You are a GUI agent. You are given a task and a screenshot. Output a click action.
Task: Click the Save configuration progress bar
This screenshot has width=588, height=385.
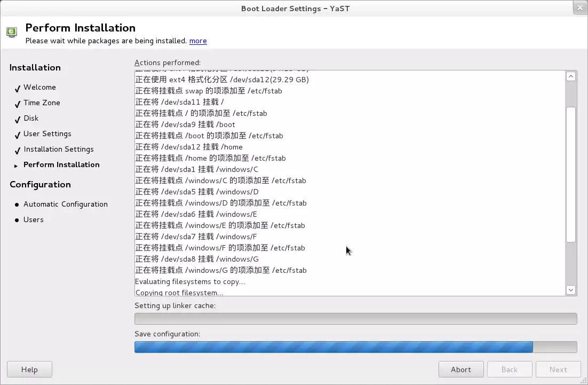(x=355, y=347)
